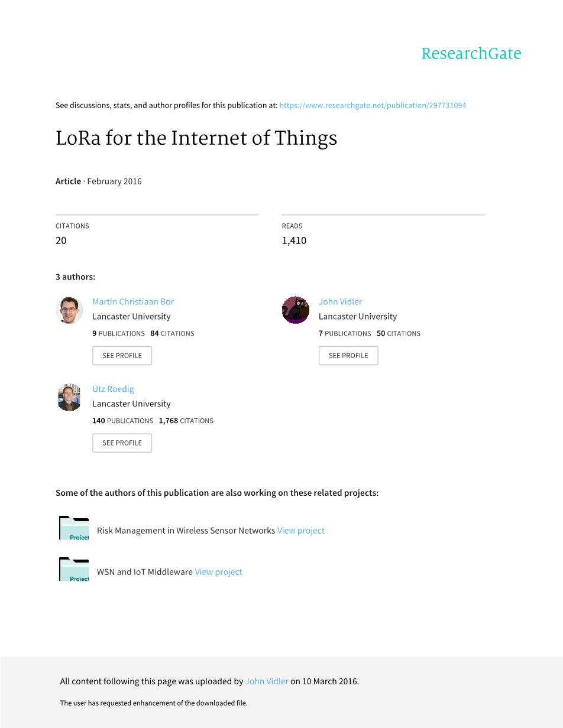View project for WSN and IoT Middleware
563x728 pixels.
[219, 572]
